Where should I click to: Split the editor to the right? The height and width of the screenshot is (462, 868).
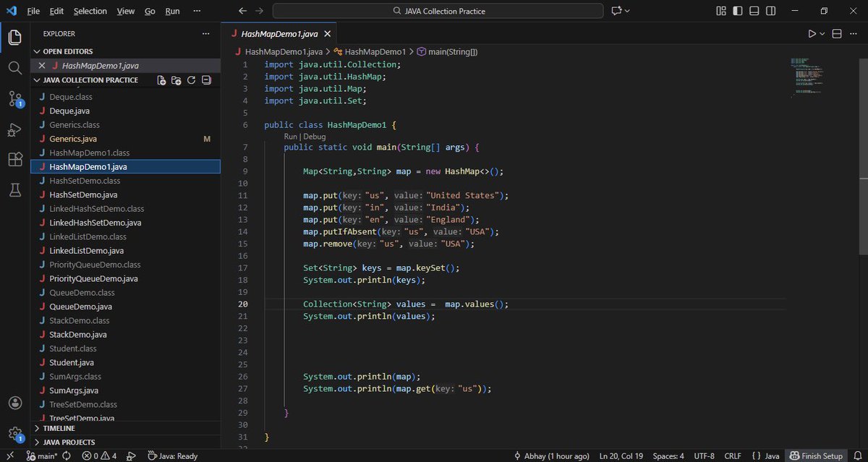(837, 34)
